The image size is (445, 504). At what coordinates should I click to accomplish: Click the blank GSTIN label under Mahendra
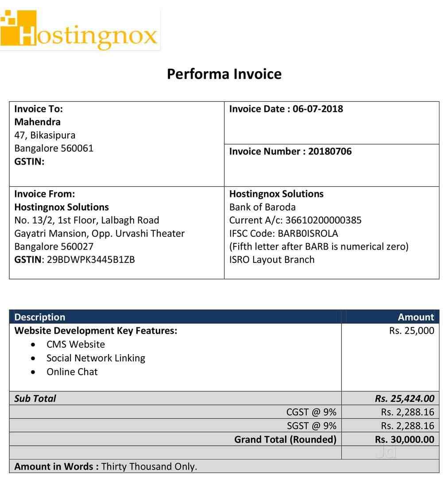pyautogui.click(x=29, y=162)
